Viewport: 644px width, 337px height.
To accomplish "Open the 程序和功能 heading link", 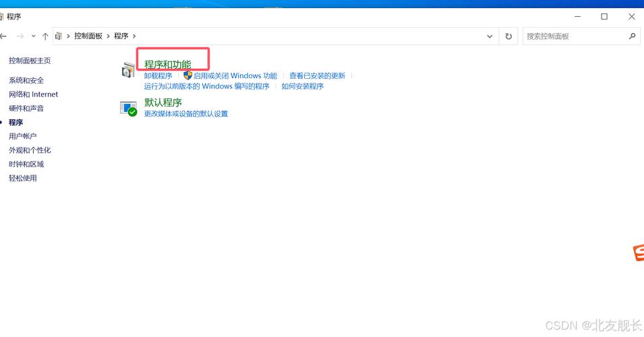I will [167, 65].
